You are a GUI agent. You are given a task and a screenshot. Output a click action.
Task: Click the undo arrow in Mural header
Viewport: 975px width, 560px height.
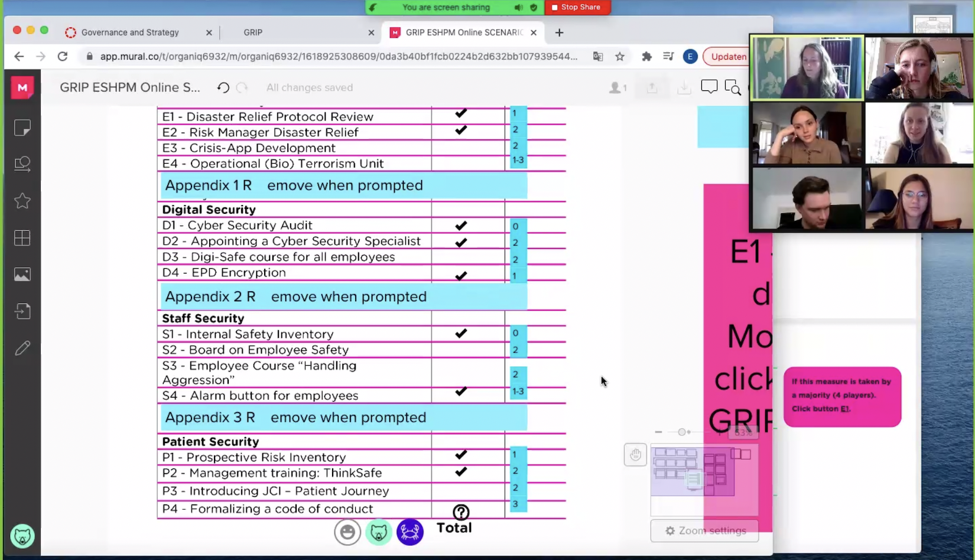click(x=223, y=87)
